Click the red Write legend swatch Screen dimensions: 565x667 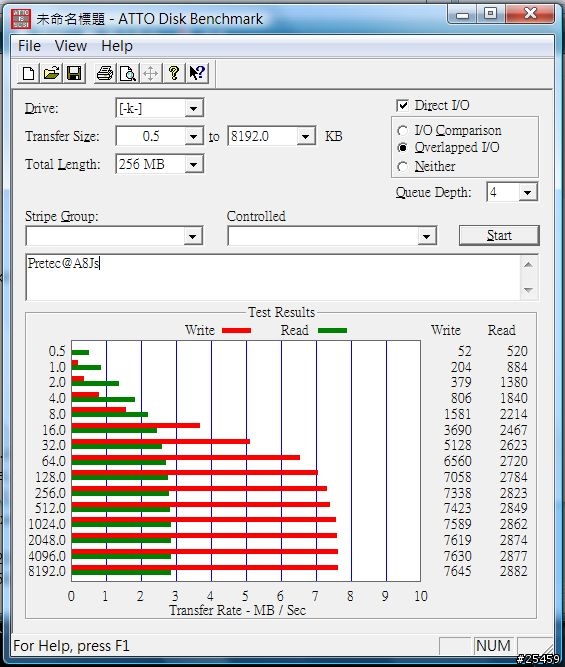[236, 331]
